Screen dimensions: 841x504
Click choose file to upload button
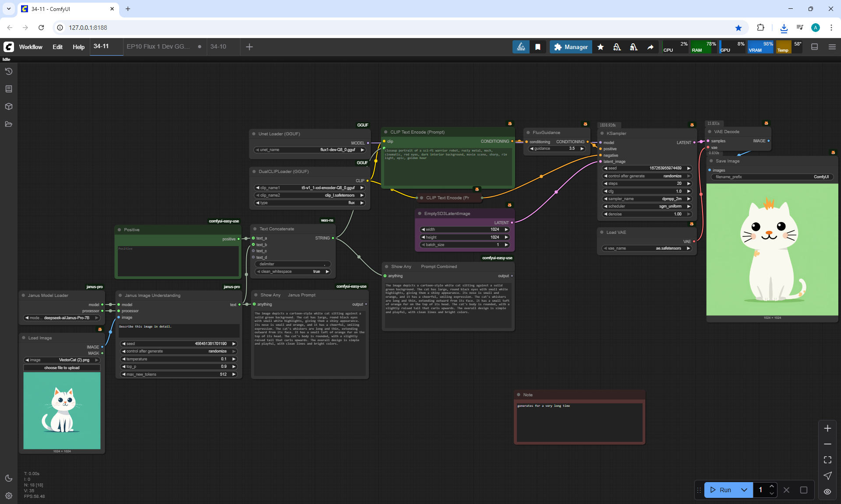coord(62,368)
